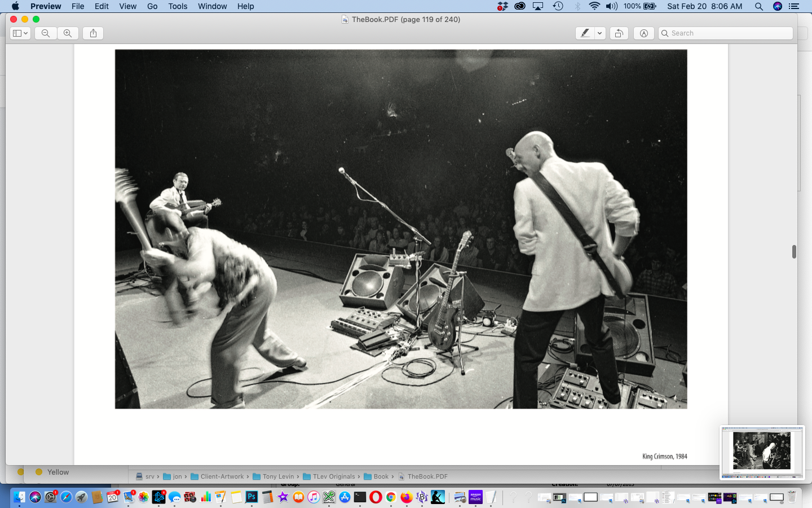Open Photos from the Dock
The height and width of the screenshot is (508, 812).
(143, 497)
